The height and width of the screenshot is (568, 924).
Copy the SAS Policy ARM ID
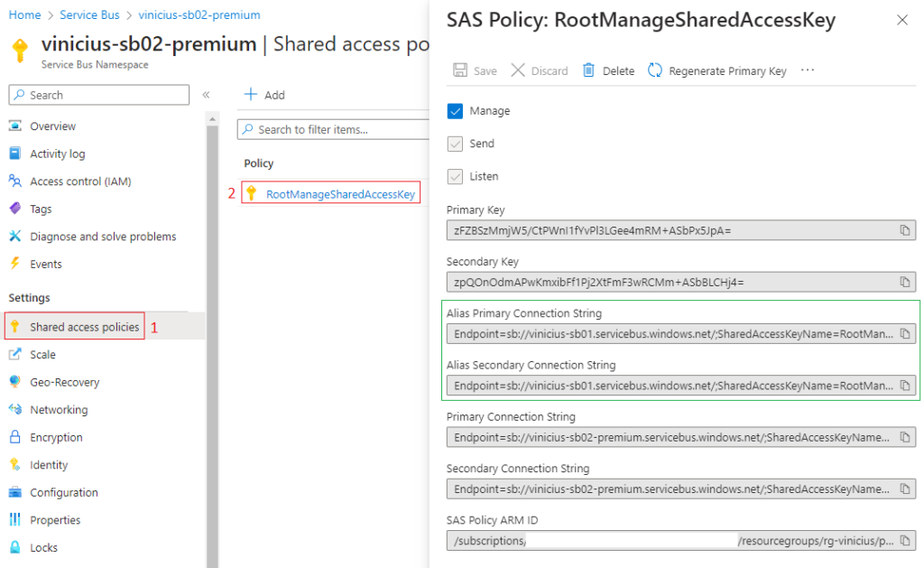904,540
